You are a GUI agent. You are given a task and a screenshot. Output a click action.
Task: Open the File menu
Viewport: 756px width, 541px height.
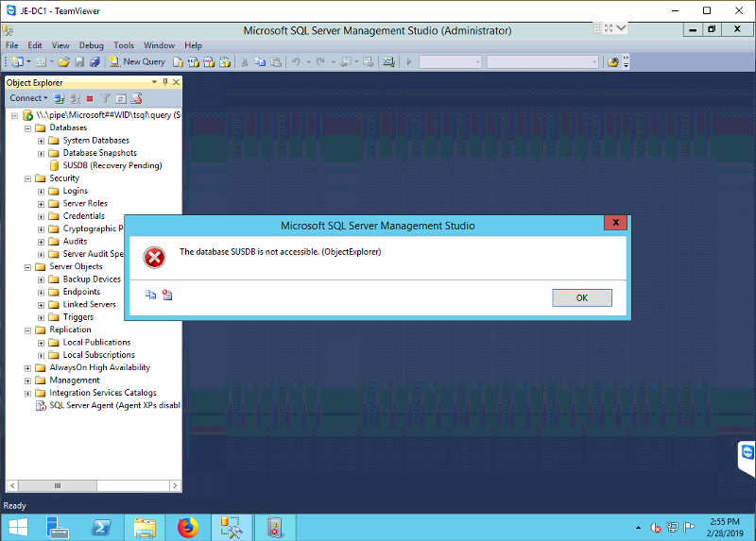tap(12, 45)
